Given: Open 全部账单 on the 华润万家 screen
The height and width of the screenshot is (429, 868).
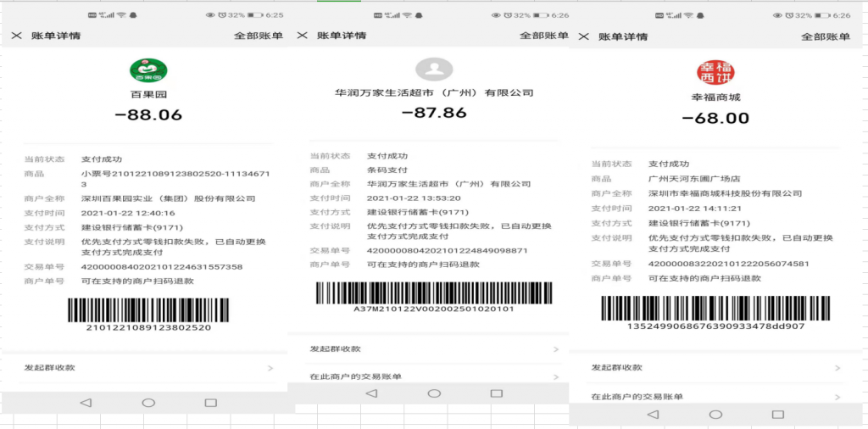Looking at the screenshot, I should point(543,36).
